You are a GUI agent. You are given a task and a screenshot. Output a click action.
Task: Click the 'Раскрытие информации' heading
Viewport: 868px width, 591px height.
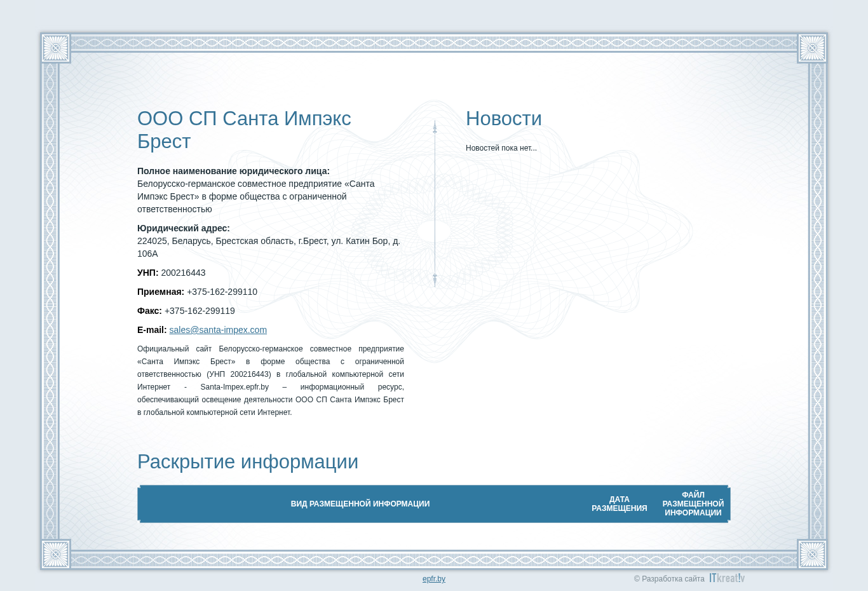(248, 462)
